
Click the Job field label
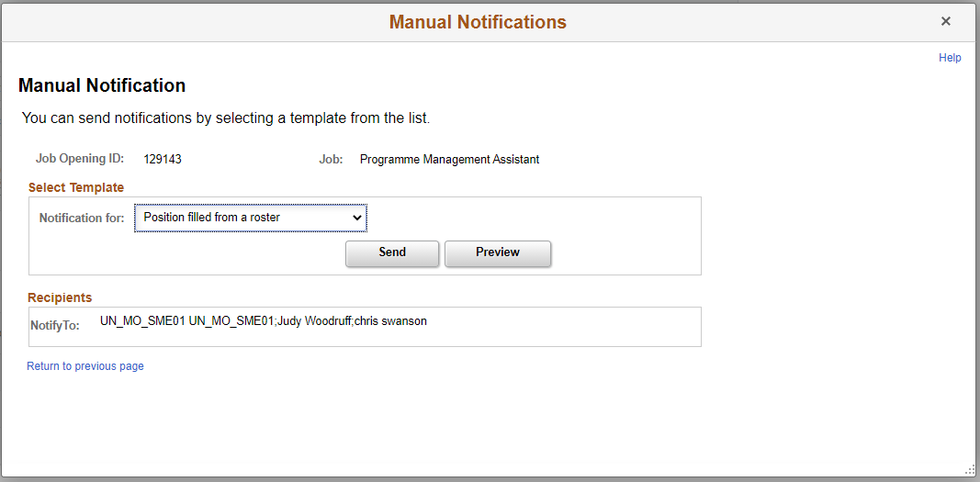[x=331, y=159]
